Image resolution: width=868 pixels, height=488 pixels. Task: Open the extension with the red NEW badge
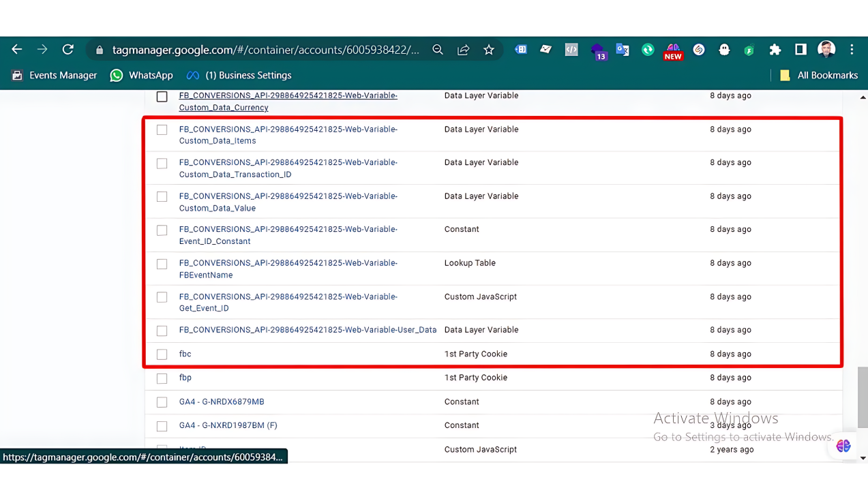(673, 52)
